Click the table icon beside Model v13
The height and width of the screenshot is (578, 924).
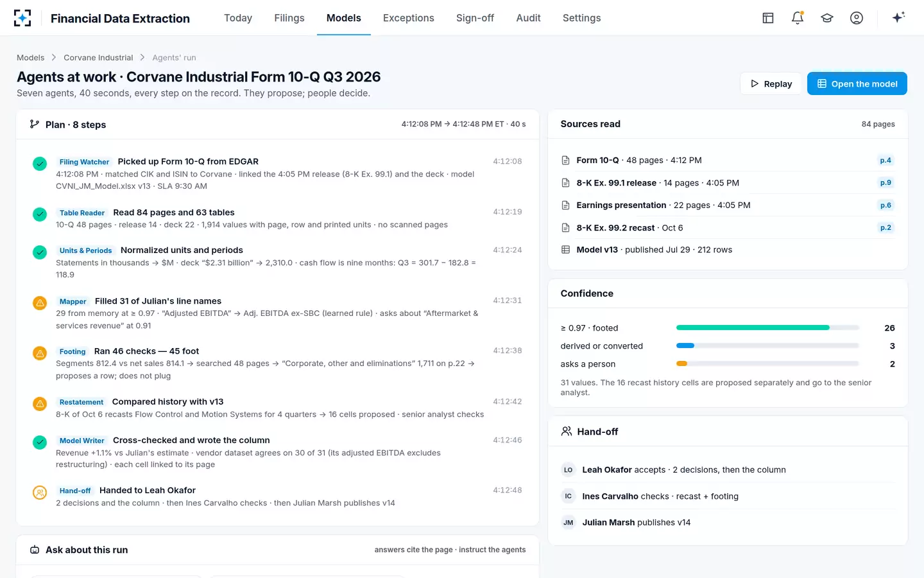(x=565, y=250)
